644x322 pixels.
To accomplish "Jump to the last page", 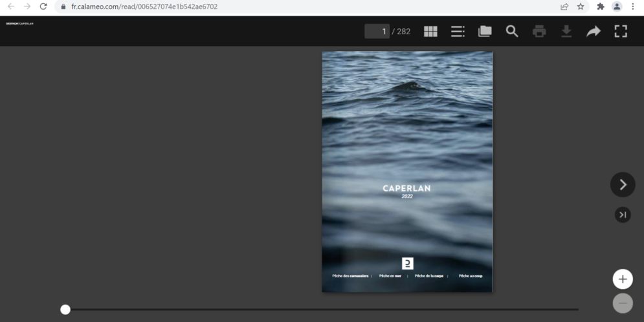I will coord(623,215).
